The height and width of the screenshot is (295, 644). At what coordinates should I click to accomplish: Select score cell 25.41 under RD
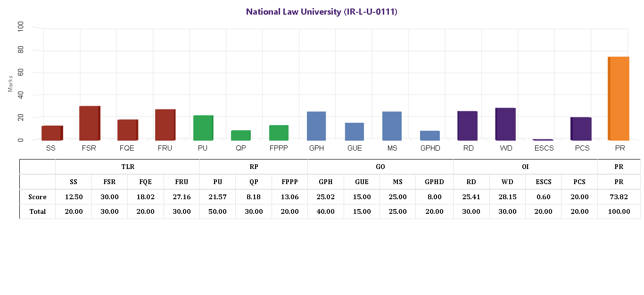pos(471,197)
